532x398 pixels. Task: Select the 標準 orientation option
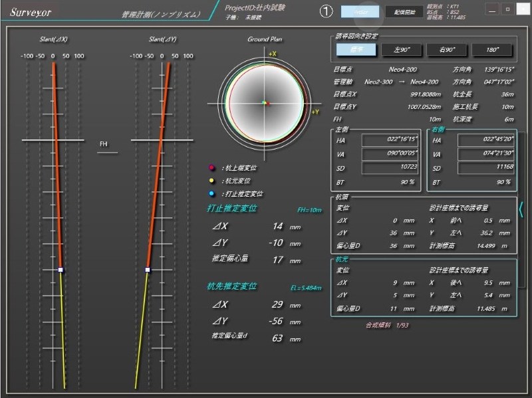tap(356, 50)
